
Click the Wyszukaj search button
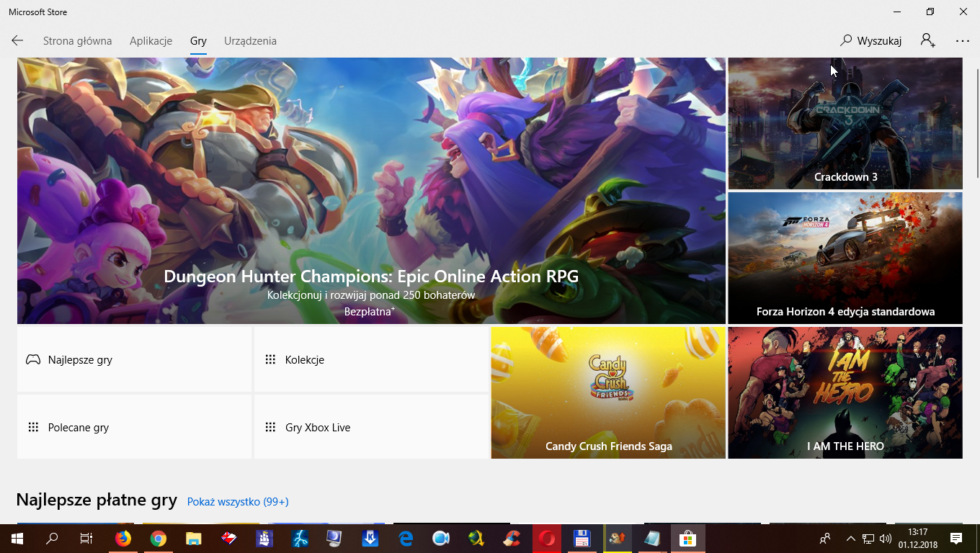click(x=871, y=41)
